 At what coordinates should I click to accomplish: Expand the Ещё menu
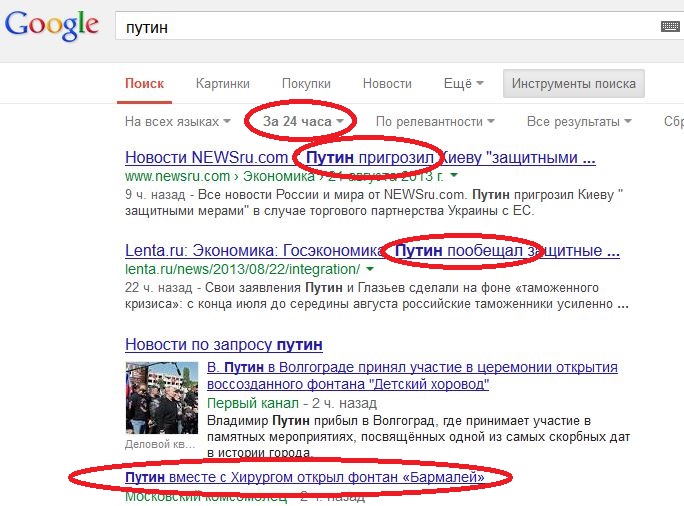coord(464,84)
